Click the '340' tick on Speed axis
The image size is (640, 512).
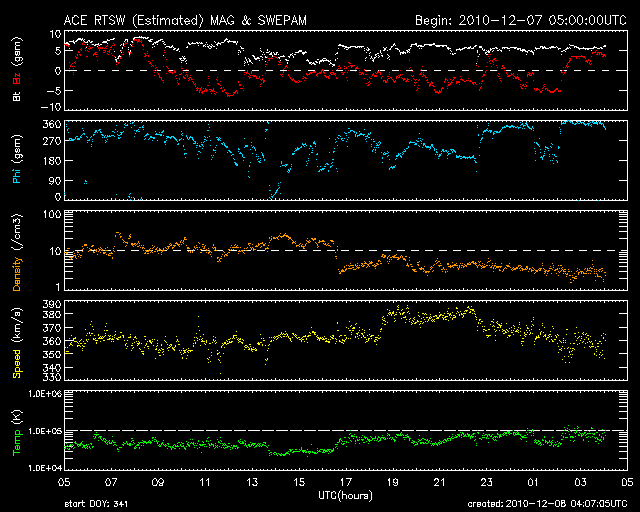pos(52,367)
